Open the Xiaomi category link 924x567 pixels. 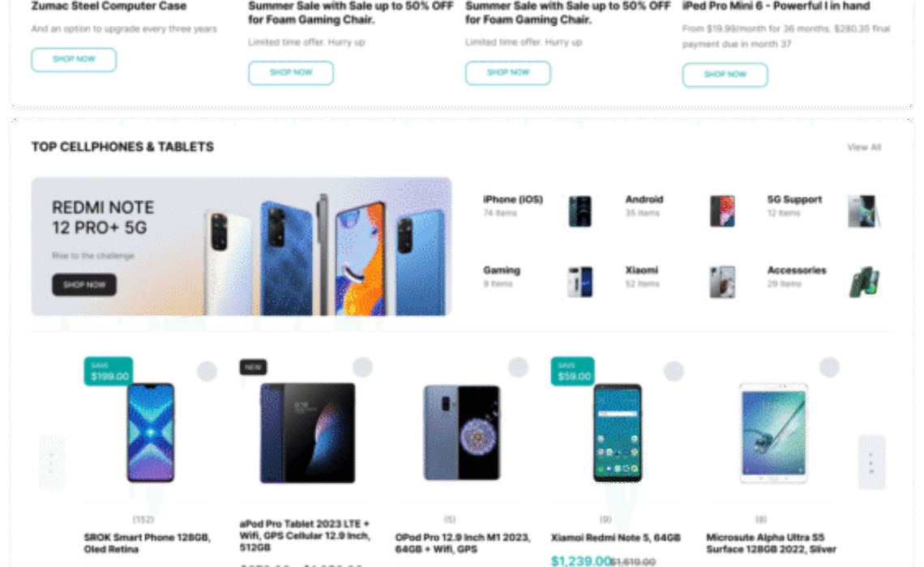(642, 271)
